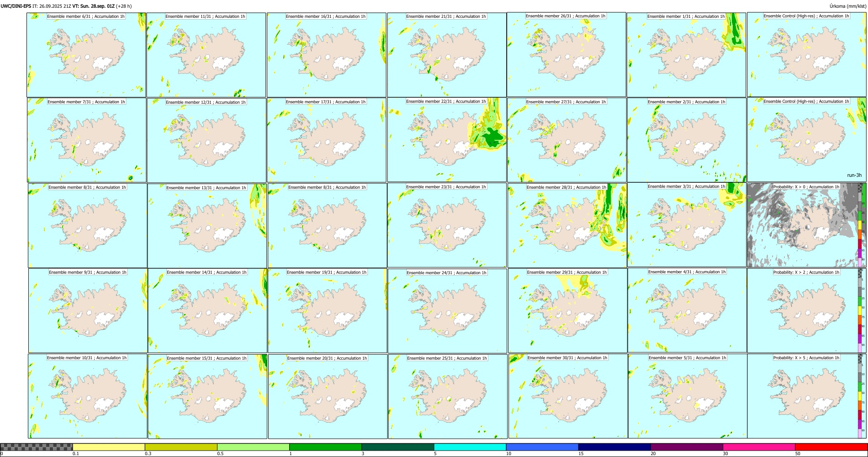Open the Ensemble member 3/31 map
This screenshot has width=868, height=457.
687,224
